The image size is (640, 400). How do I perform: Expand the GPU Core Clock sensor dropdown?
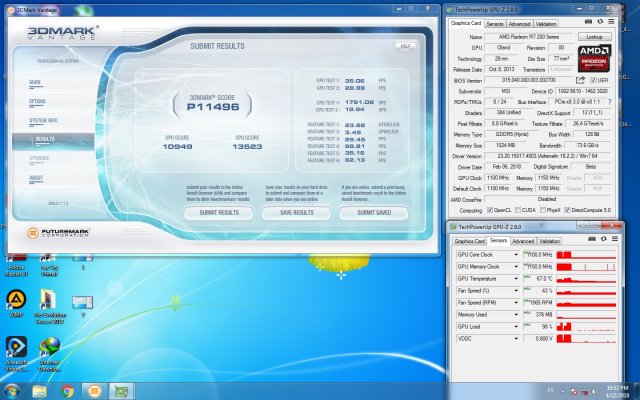pos(517,254)
